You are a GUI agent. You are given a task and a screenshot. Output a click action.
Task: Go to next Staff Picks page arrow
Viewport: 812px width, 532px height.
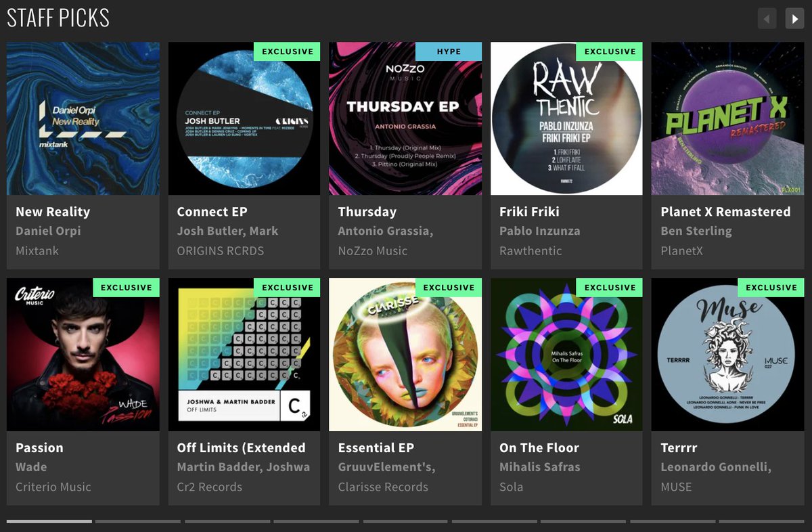click(794, 18)
